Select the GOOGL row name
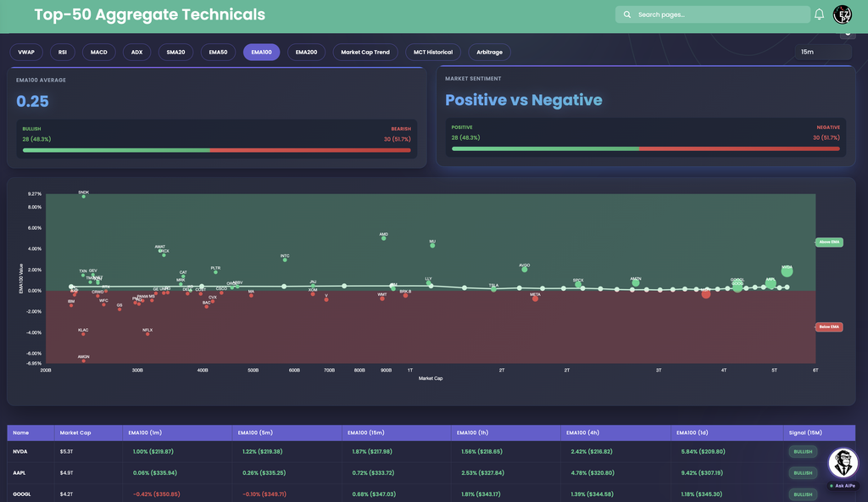Screen dimensions: 868x502 pos(21,494)
